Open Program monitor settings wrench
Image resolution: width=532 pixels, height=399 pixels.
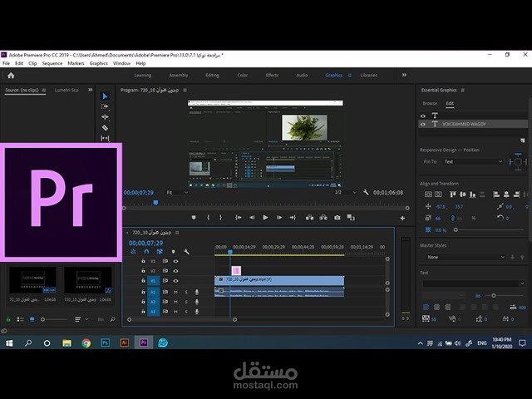366,192
